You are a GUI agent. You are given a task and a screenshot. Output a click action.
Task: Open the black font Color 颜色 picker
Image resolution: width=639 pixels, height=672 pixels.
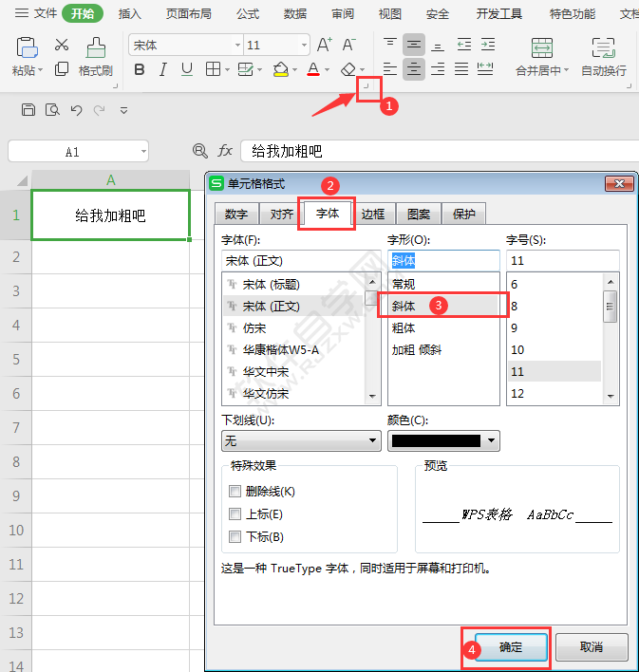coord(443,440)
